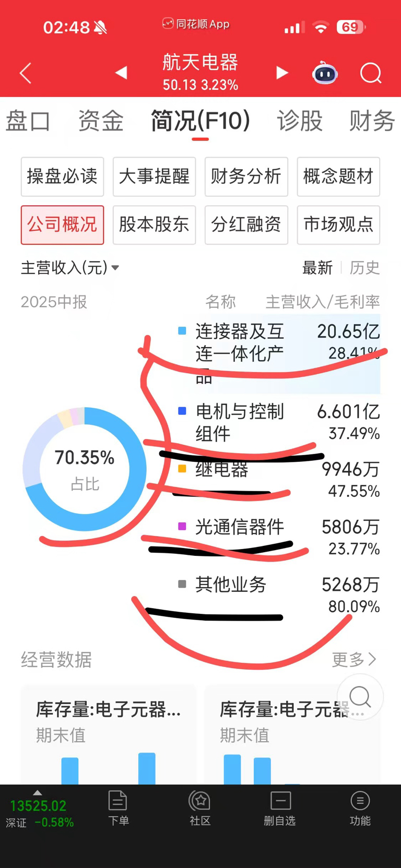The image size is (401, 868).
Task: Select the blue 连接器及互连一体化产品 legend swatch
Action: coord(182,331)
